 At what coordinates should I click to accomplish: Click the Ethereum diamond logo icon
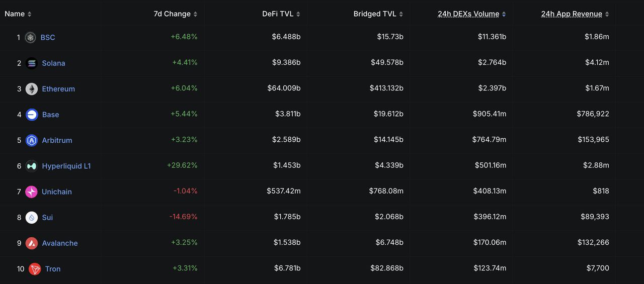click(32, 89)
